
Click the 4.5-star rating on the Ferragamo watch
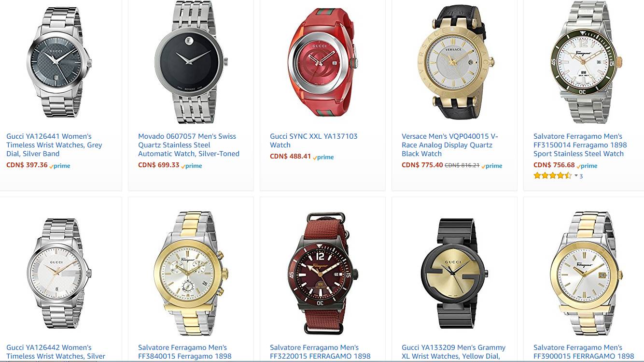click(x=553, y=176)
